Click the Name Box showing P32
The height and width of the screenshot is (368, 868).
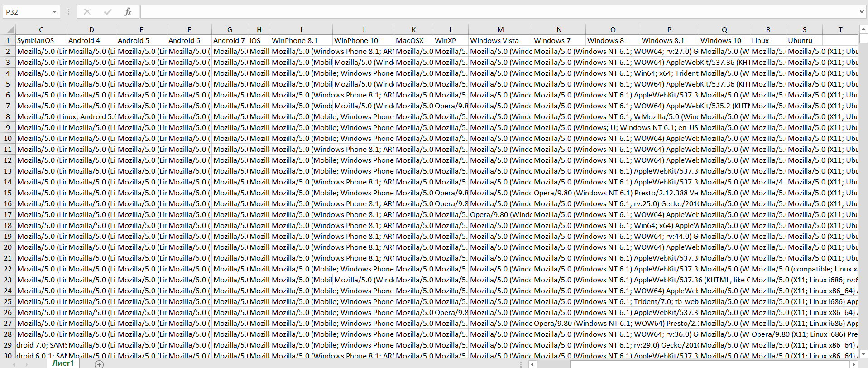(x=27, y=12)
